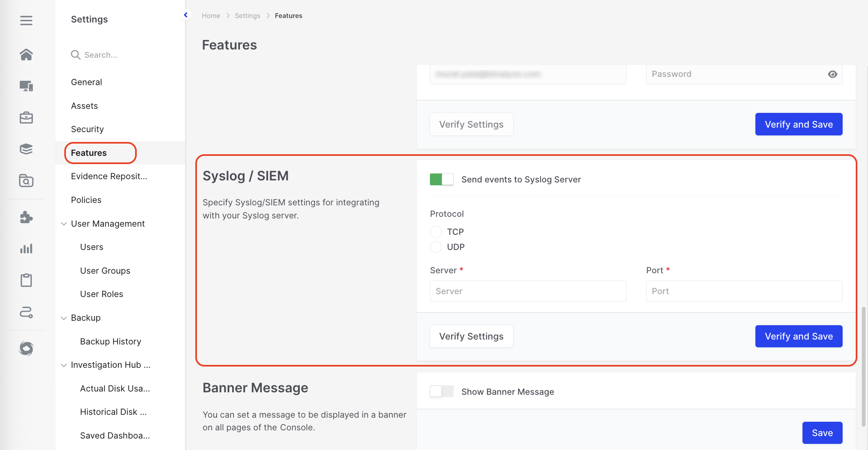Open the Policies settings menu item
The image size is (868, 450).
tap(86, 200)
